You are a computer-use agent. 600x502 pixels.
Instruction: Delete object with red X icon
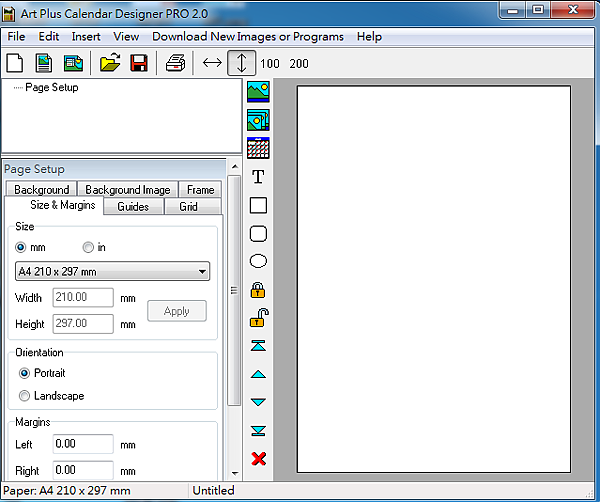pos(259,459)
